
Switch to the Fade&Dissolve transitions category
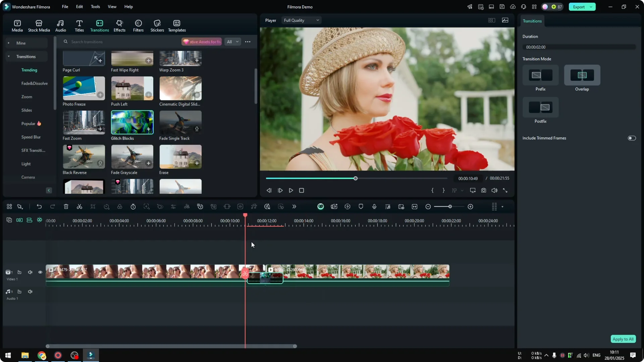point(34,83)
